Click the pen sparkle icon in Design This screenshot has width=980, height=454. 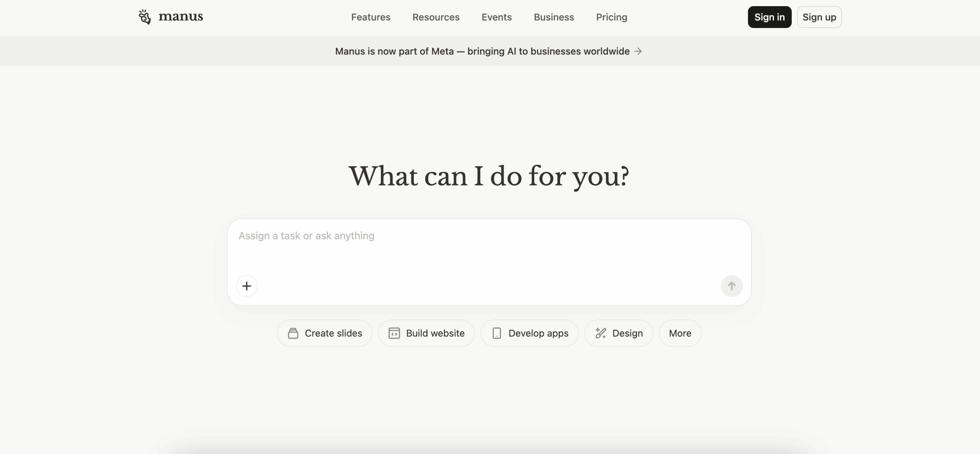tap(600, 334)
